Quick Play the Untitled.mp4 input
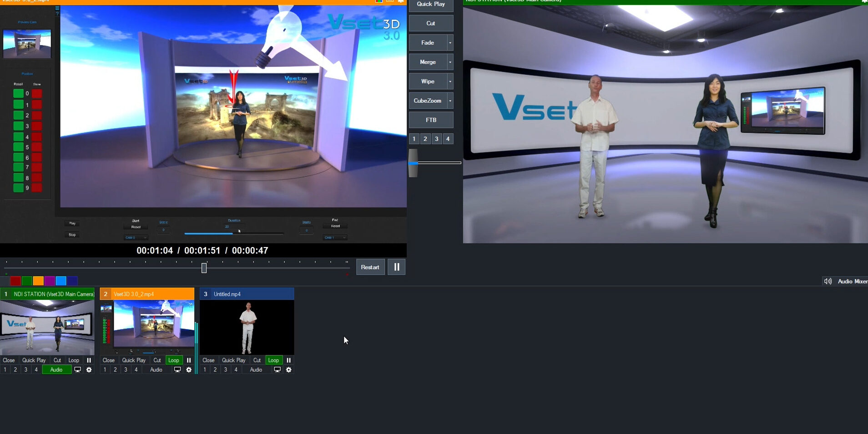The image size is (868, 434). click(x=234, y=360)
